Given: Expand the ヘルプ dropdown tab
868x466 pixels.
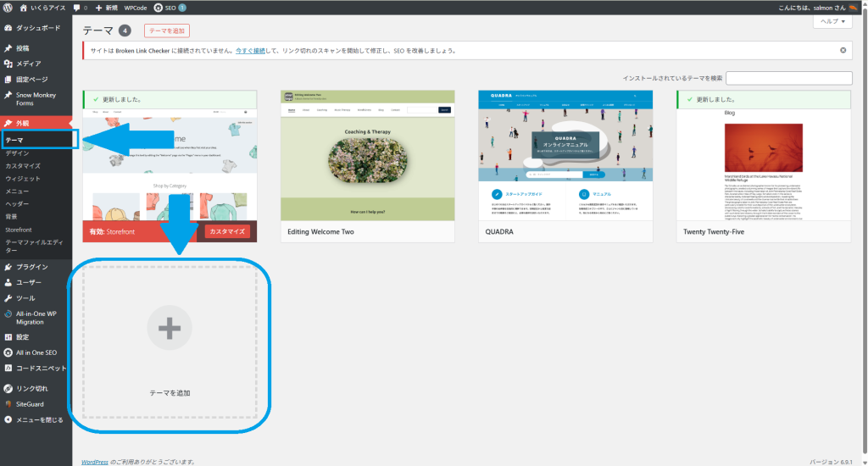Looking at the screenshot, I should 832,22.
